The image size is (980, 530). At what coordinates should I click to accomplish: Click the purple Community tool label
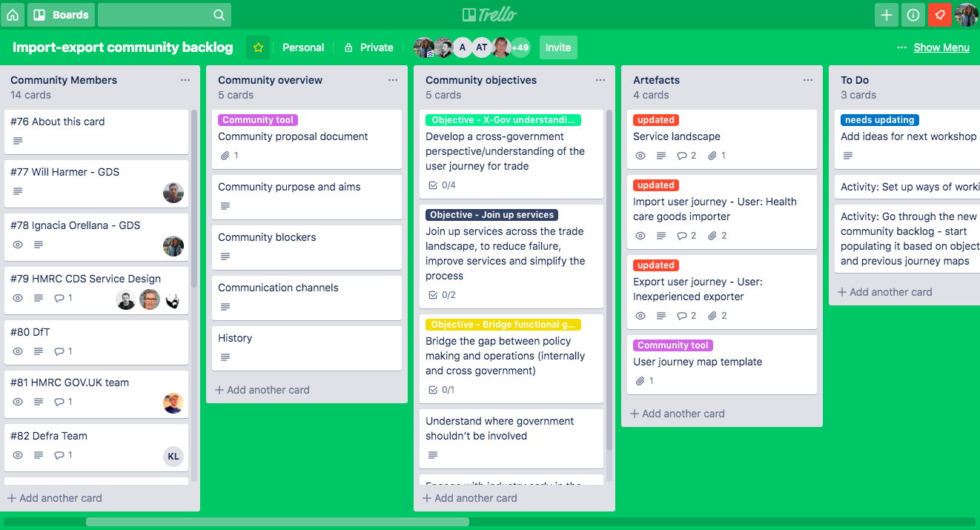click(x=257, y=119)
